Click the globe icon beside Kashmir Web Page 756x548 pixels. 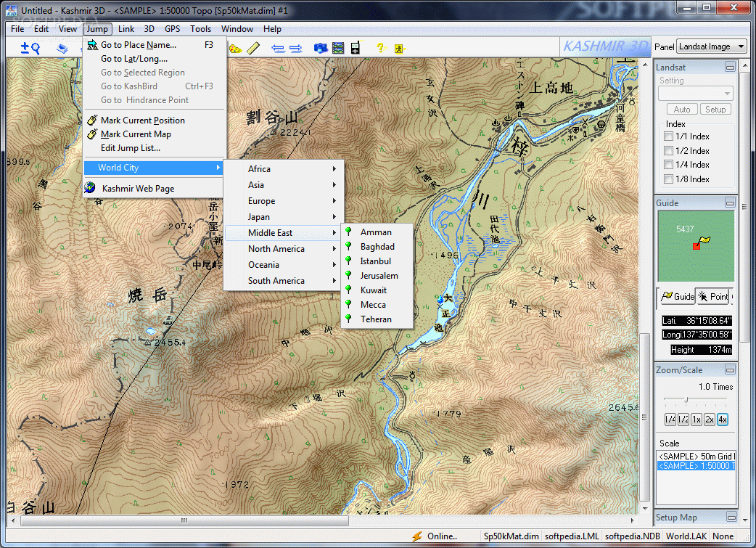[x=90, y=188]
